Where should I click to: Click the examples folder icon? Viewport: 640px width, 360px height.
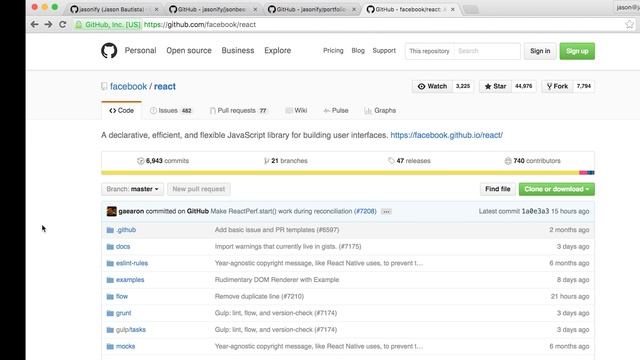(110, 280)
